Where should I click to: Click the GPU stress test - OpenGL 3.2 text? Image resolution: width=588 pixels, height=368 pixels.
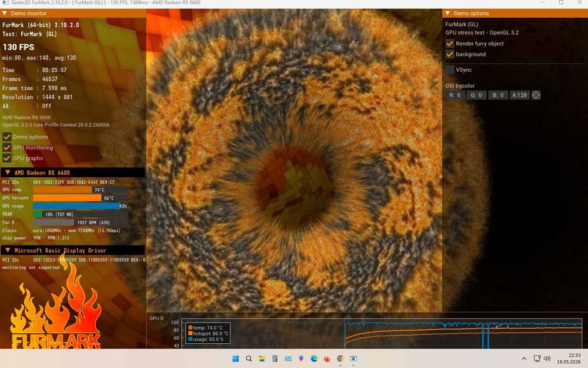[x=482, y=32]
